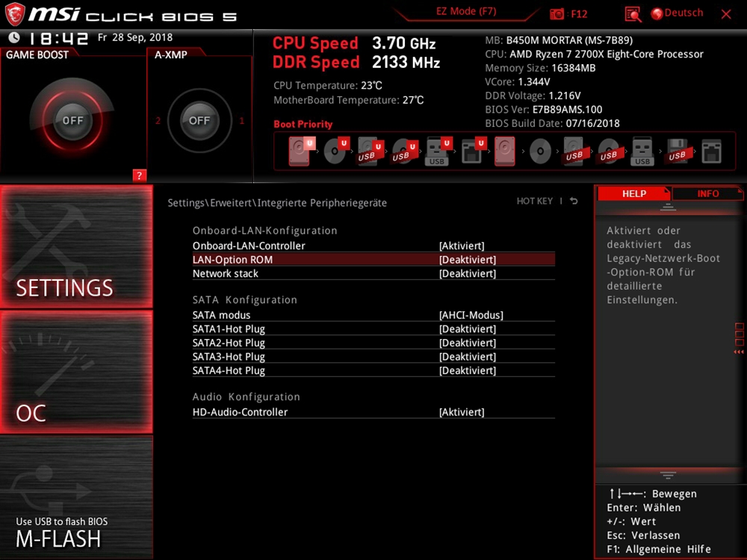The width and height of the screenshot is (747, 560).
Task: Click the Audio Konfiguration section heading
Action: coord(246,396)
